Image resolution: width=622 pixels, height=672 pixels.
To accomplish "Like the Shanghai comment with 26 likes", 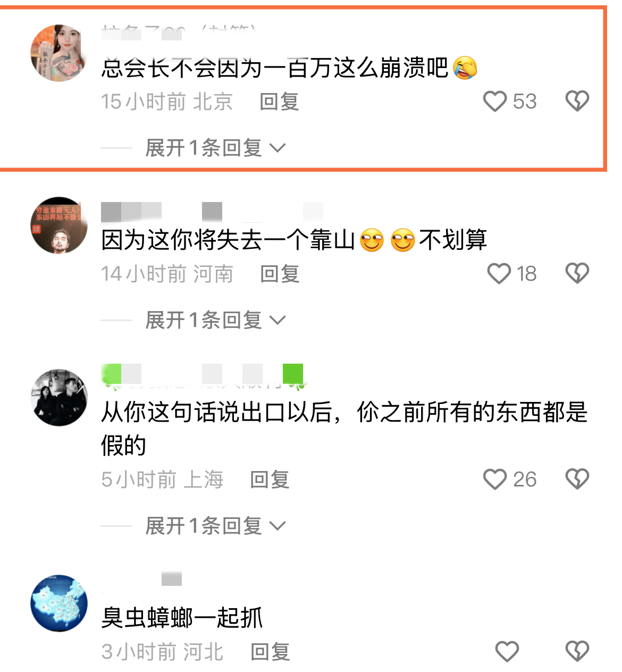I will click(495, 479).
